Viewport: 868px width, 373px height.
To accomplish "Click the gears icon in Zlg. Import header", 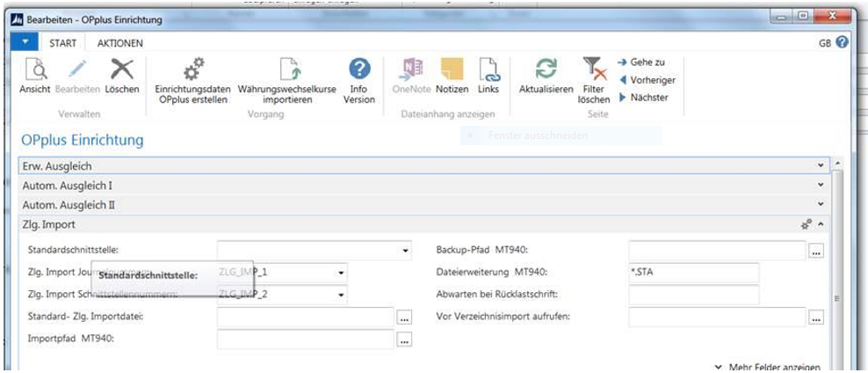I will (x=806, y=224).
